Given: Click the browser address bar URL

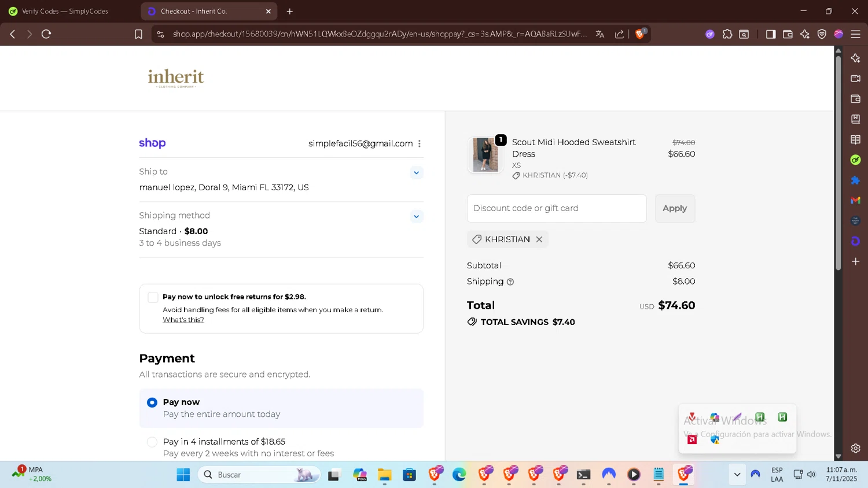Looking at the screenshot, I should tap(380, 34).
